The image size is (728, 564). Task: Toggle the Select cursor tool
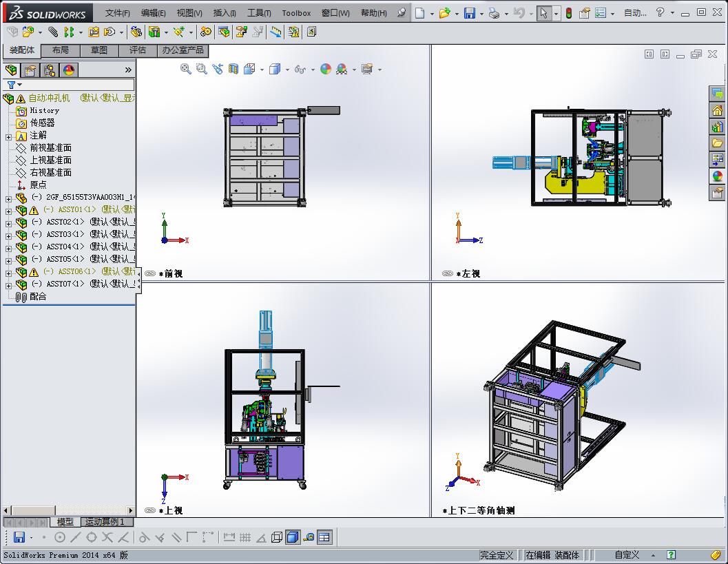(543, 13)
